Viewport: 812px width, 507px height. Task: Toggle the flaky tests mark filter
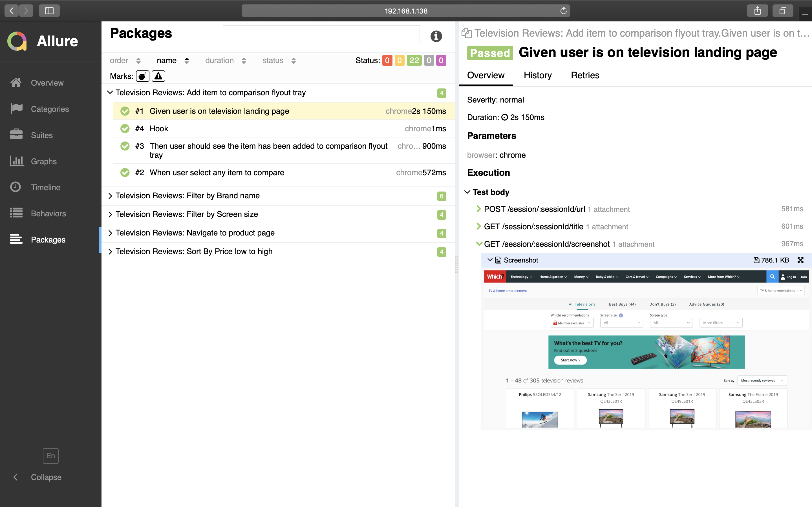[x=142, y=76]
